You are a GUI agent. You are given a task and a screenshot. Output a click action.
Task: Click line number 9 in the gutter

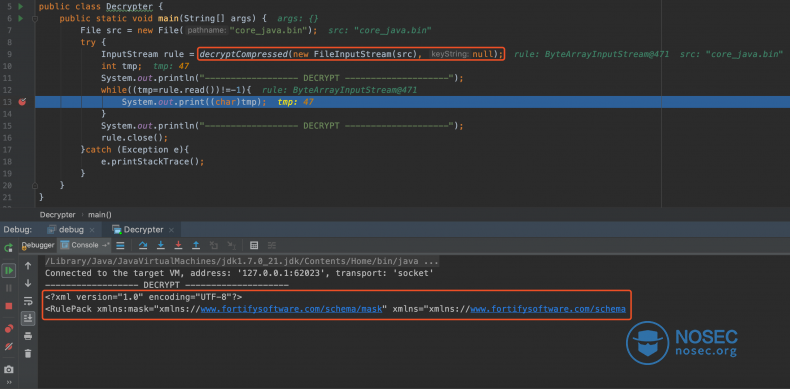[x=9, y=54]
